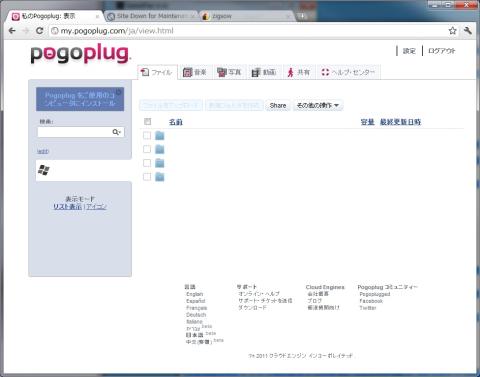Image resolution: width=480 pixels, height=377 pixels.
Task: Sort by the 容量 column header
Action: [x=367, y=122]
